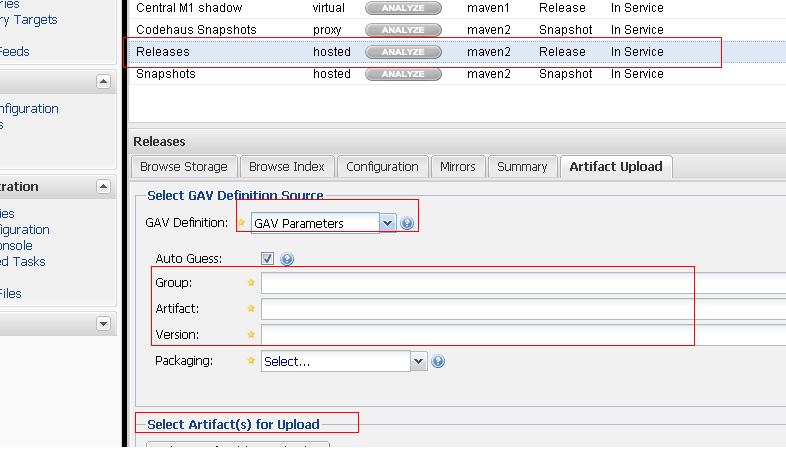Open the GAV Definition dropdown

point(387,223)
